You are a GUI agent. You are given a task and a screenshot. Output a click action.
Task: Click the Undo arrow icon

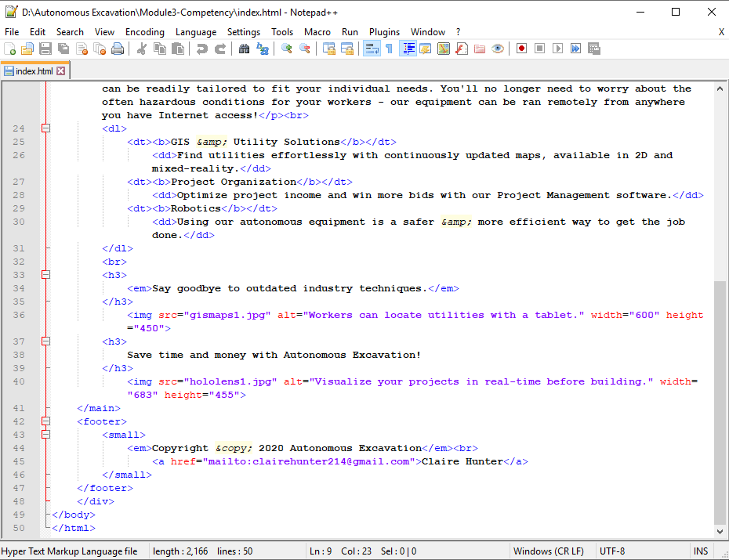[x=202, y=49]
